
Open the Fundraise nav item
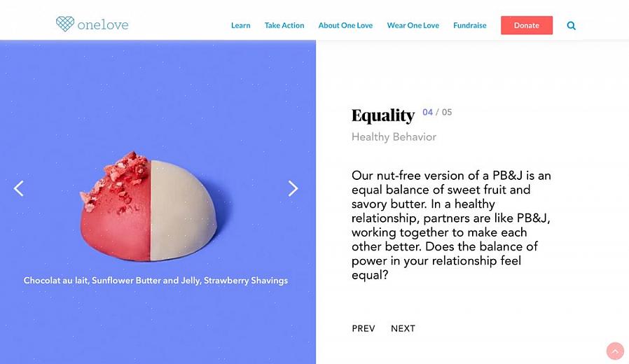pos(470,25)
